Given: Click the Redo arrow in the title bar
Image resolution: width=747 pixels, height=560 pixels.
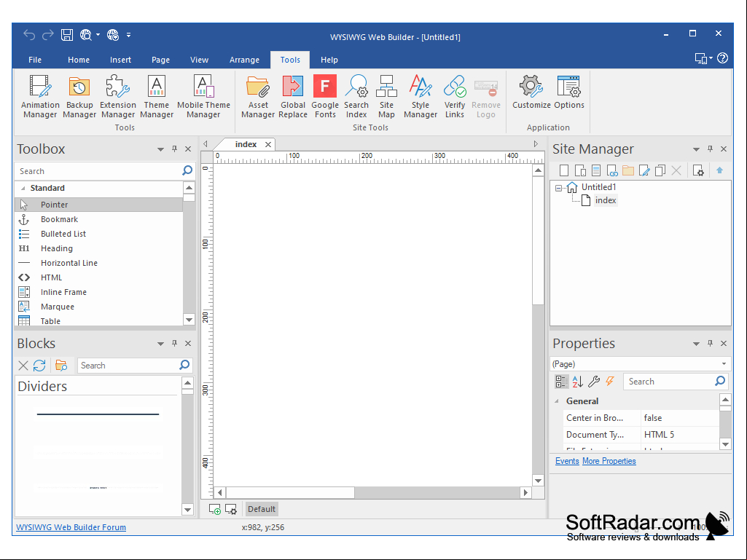Looking at the screenshot, I should click(47, 35).
